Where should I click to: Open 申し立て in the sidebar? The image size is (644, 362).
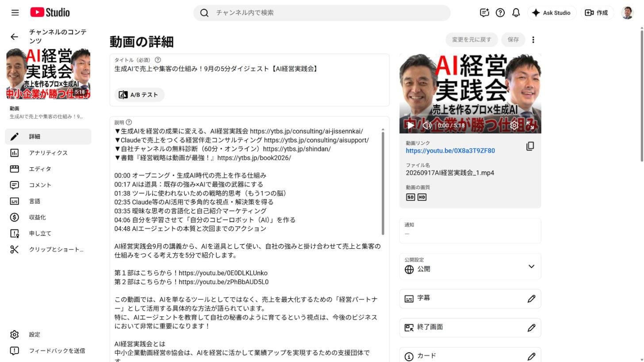pyautogui.click(x=48, y=233)
